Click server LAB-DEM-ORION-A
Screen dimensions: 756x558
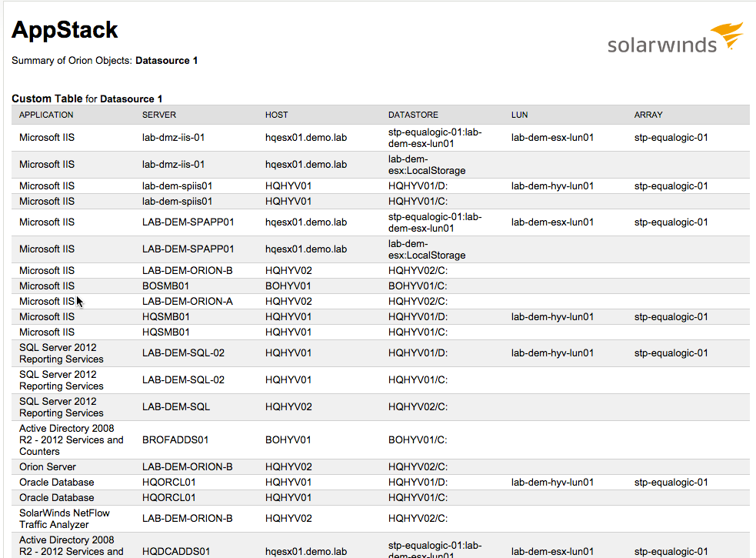(187, 301)
